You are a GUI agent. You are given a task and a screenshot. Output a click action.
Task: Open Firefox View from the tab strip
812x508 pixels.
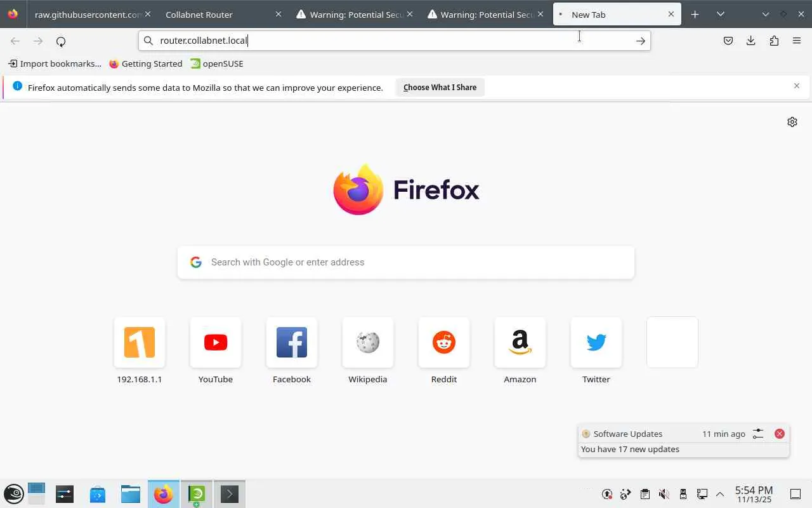pos(13,14)
